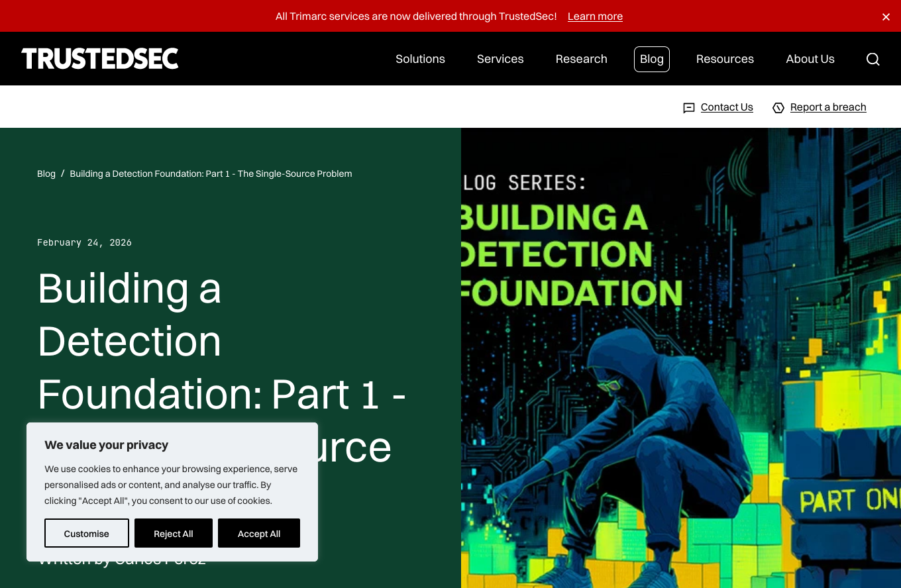Open the Report a breach link
The width and height of the screenshot is (901, 588).
tap(828, 107)
